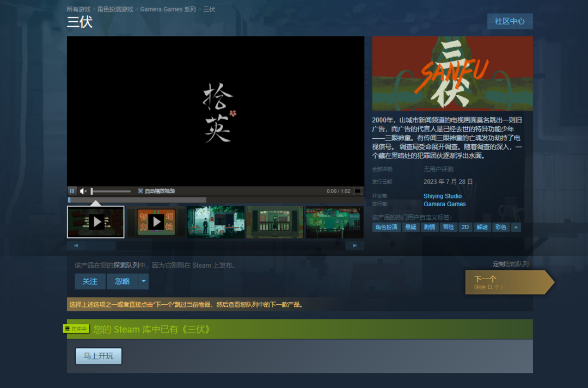Open the video in fullscreen mode

[358, 191]
